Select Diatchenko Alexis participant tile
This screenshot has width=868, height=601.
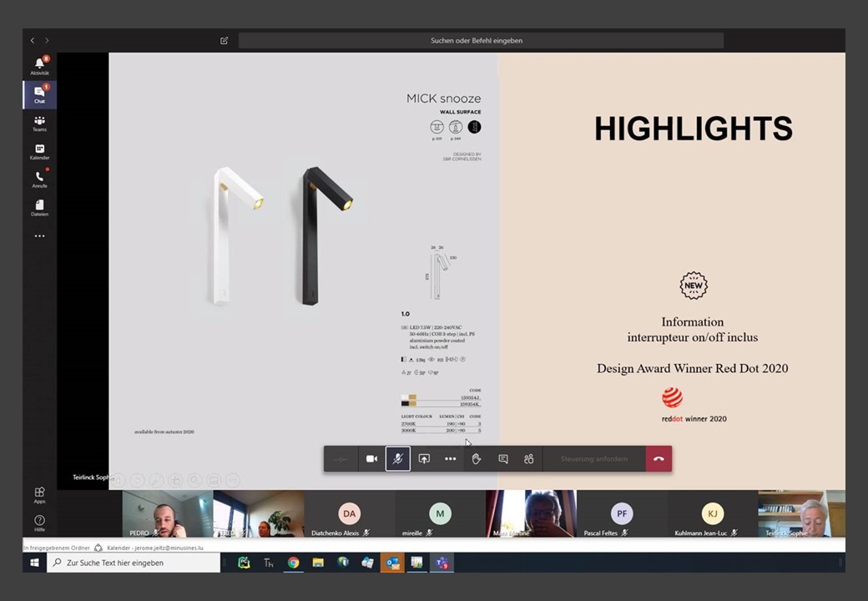[x=350, y=513]
